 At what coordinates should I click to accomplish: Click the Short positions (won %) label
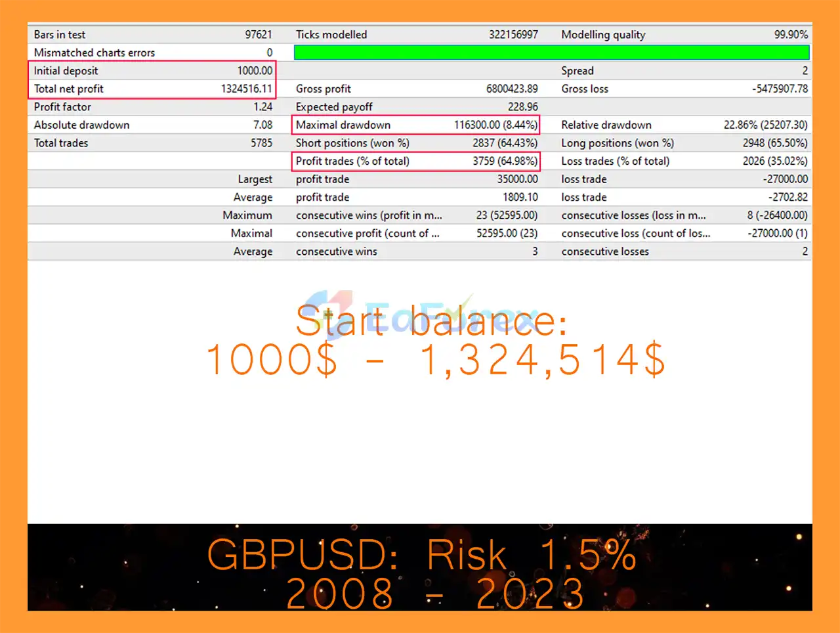coord(352,143)
